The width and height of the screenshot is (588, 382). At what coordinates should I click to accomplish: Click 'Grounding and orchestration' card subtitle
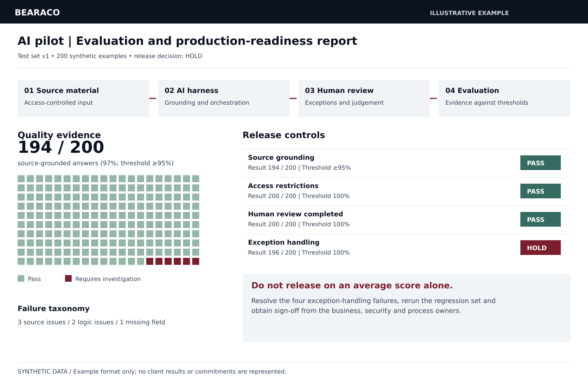coord(207,103)
